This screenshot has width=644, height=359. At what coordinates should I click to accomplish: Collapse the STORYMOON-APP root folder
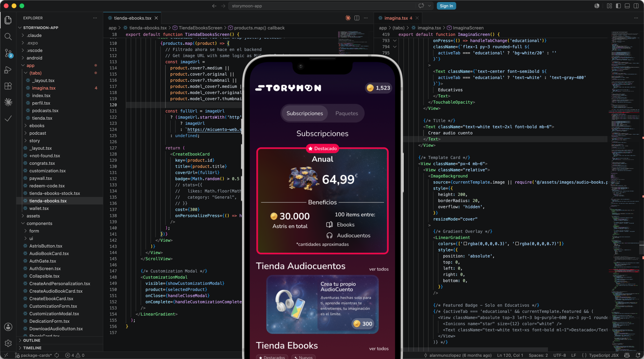pyautogui.click(x=41, y=28)
